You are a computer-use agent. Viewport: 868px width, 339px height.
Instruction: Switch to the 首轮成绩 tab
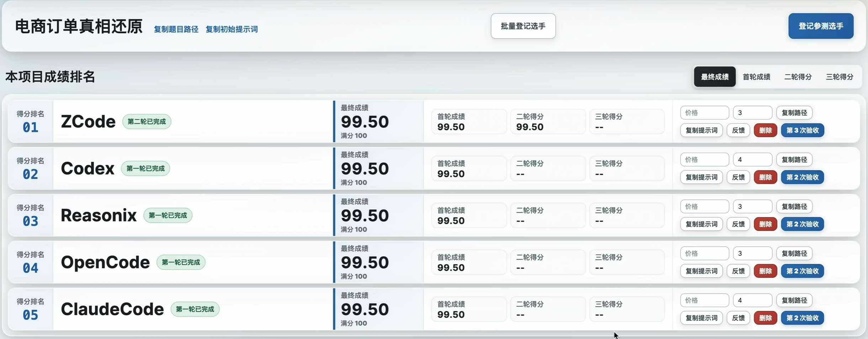click(x=756, y=77)
